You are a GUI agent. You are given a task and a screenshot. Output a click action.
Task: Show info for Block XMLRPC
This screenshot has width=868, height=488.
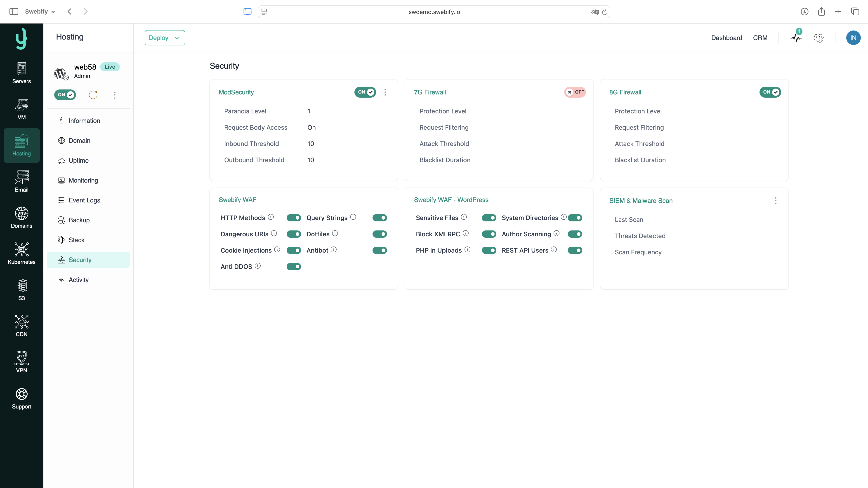coord(466,233)
